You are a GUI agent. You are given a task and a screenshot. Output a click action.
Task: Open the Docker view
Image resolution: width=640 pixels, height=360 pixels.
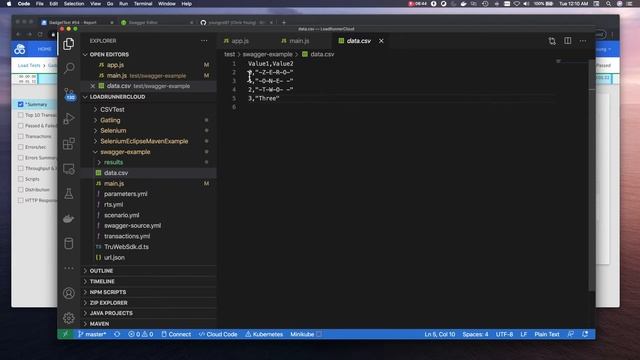[69, 219]
